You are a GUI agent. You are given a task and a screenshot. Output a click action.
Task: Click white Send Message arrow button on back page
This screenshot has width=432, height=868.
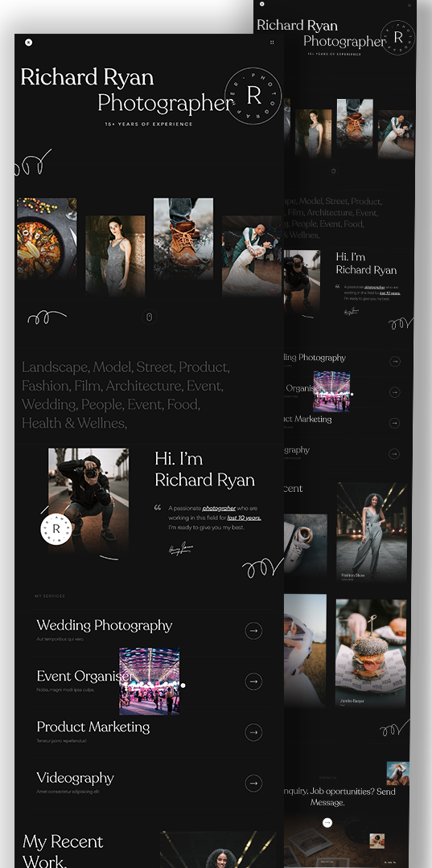[327, 823]
